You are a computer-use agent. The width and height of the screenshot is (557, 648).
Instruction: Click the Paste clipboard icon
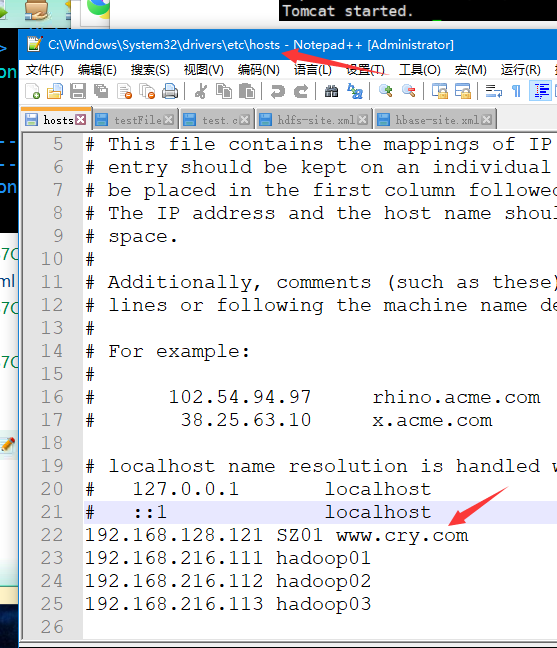coord(247,91)
